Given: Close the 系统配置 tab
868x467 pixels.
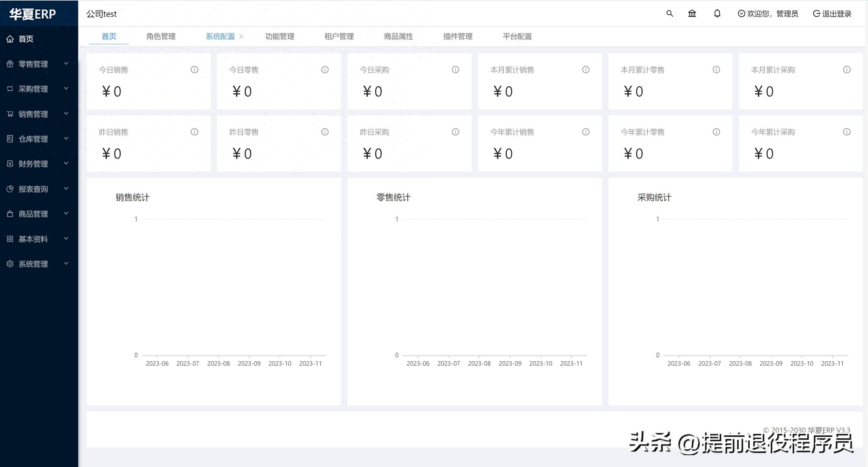Looking at the screenshot, I should [241, 36].
